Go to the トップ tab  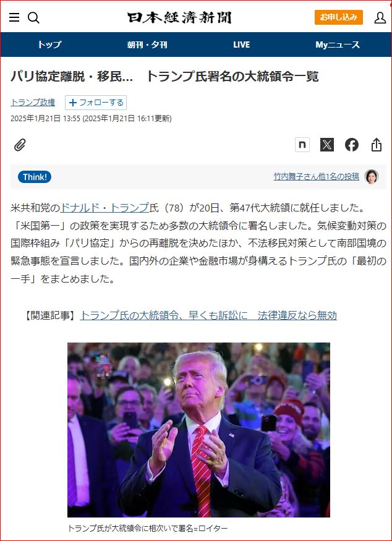click(x=49, y=45)
